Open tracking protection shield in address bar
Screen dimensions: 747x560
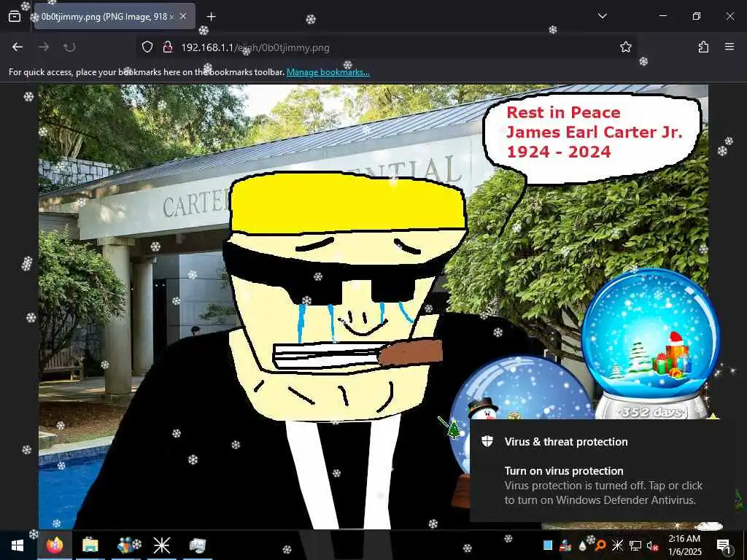pos(147,47)
